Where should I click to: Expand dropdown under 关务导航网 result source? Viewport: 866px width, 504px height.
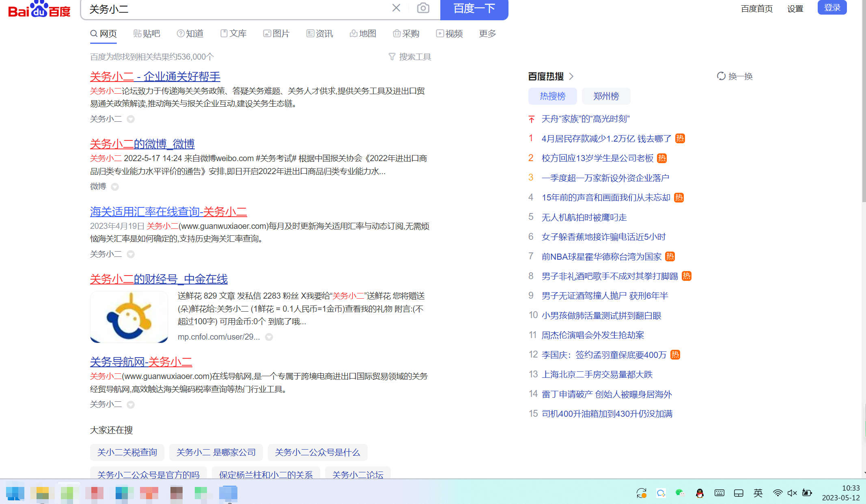(131, 405)
